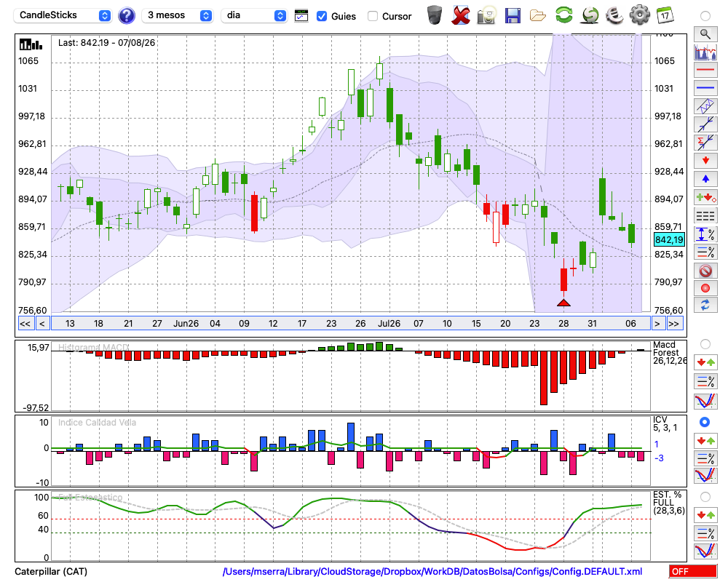Open the gear settings icon
The height and width of the screenshot is (582, 728).
(x=639, y=15)
